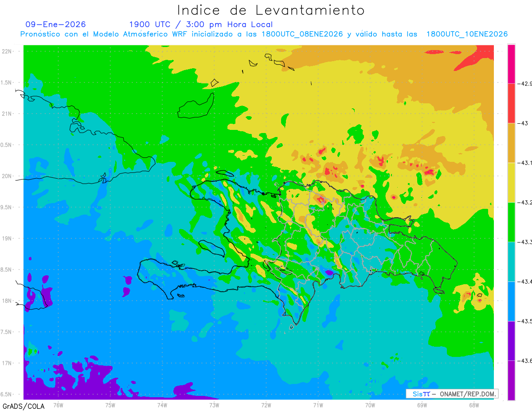The width and height of the screenshot is (532, 411).
Task: Click the longitude label '69W'
Action: click(x=422, y=405)
